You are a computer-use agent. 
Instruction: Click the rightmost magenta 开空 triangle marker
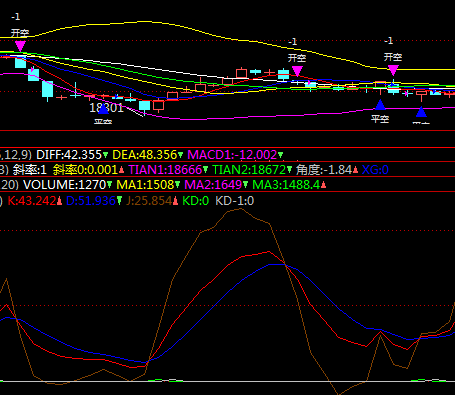click(x=393, y=70)
